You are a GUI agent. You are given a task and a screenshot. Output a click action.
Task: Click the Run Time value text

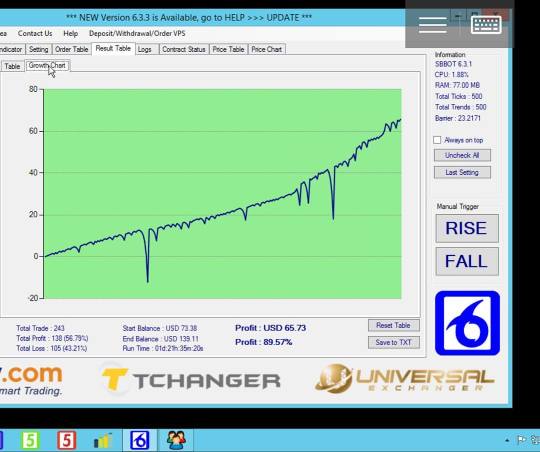(x=163, y=348)
